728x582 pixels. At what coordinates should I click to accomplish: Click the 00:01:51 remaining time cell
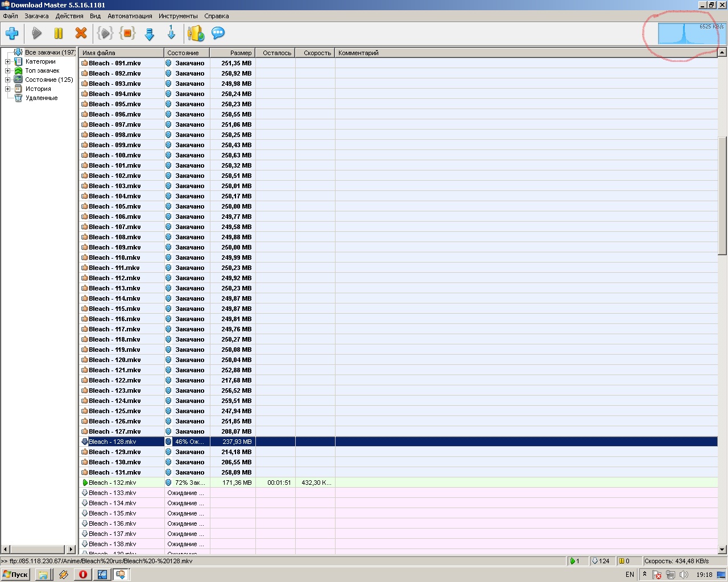276,483
